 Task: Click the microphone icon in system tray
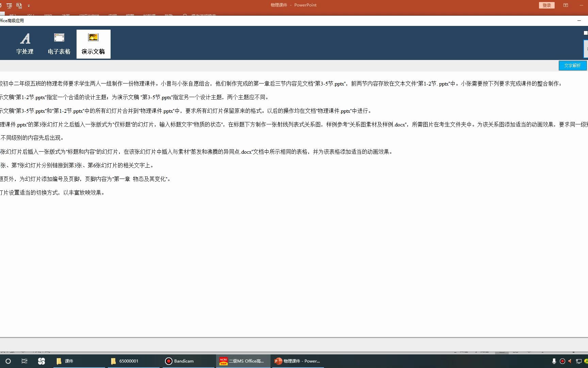[x=554, y=361]
